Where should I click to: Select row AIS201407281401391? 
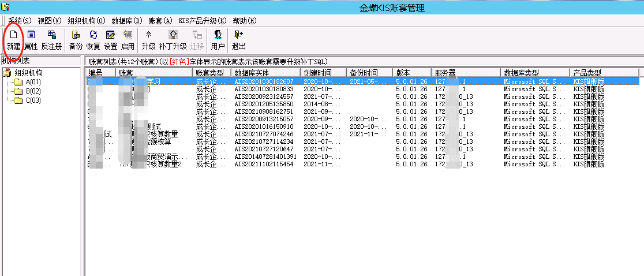[x=362, y=156]
